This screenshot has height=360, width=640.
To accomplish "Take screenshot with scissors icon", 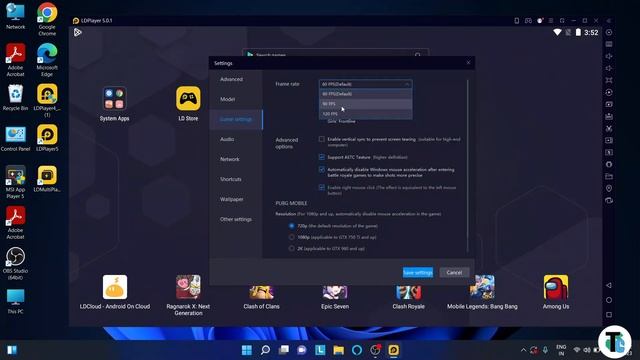I will 609,128.
